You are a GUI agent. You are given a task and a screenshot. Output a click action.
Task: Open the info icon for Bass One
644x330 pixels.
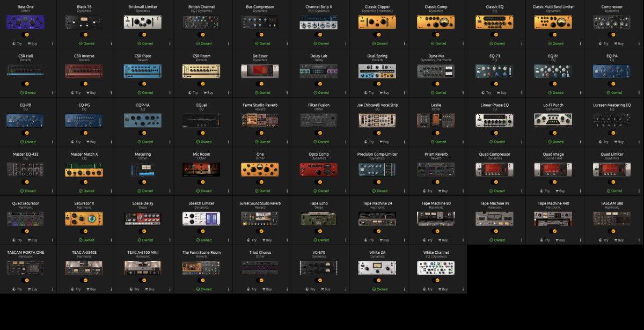point(53,43)
